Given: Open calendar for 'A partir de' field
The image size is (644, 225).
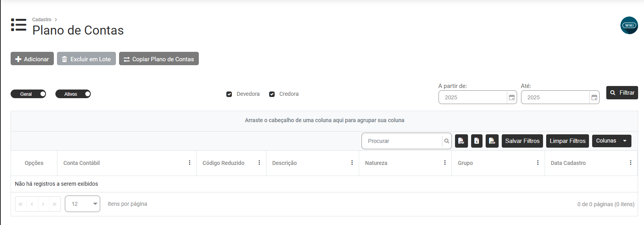Looking at the screenshot, I should 512,97.
